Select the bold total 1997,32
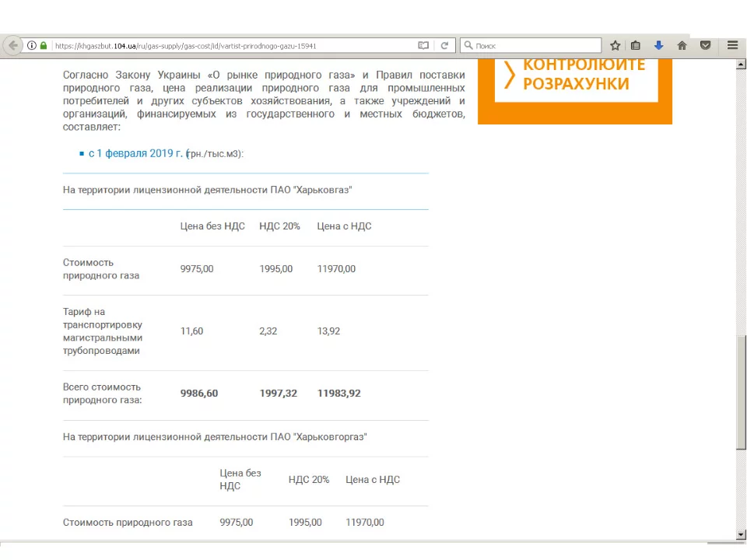The width and height of the screenshot is (747, 560). click(x=279, y=394)
